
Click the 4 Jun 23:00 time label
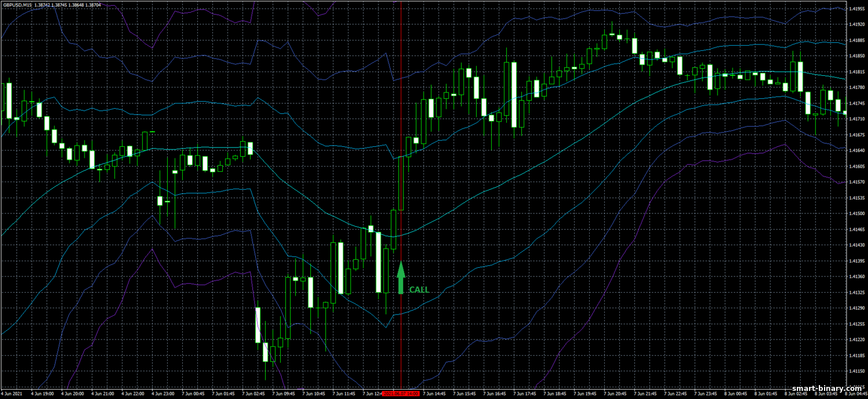tap(163, 393)
